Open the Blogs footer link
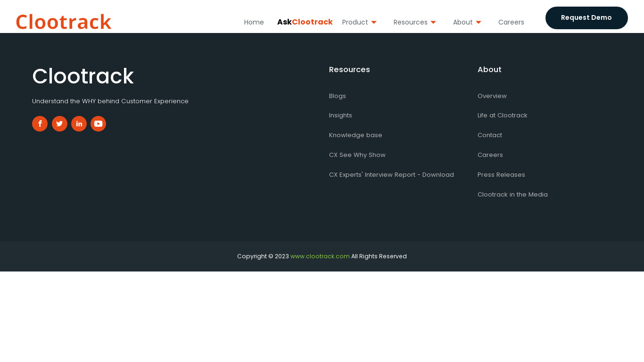644x362 pixels. (x=338, y=96)
